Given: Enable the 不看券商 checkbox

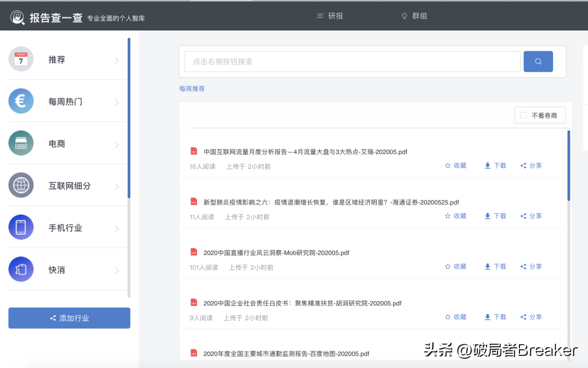Looking at the screenshot, I should coord(523,115).
